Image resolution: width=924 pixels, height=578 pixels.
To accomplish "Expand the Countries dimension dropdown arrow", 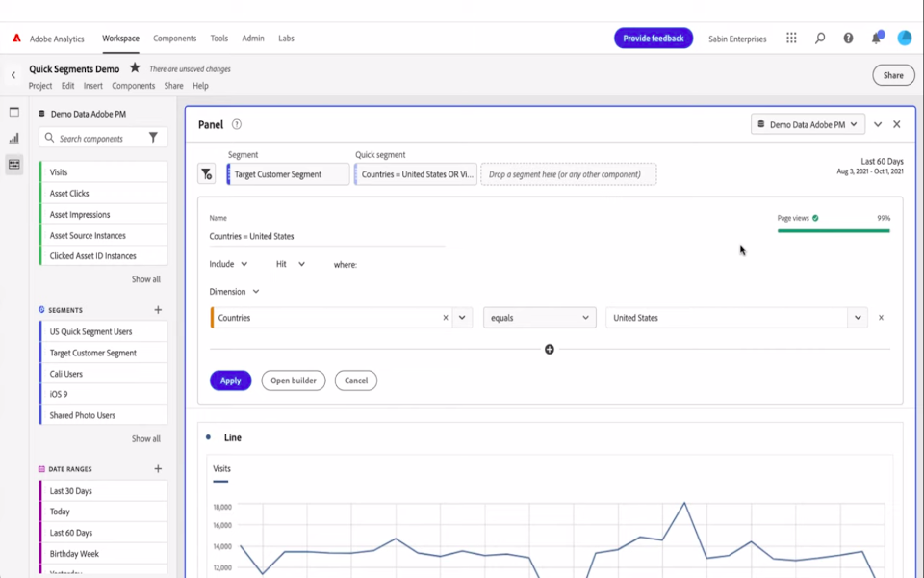I will [462, 317].
